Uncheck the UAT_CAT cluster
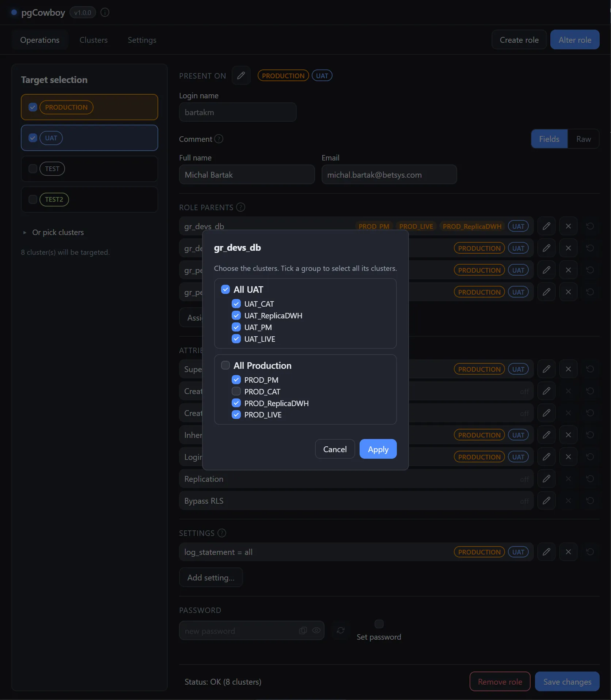Viewport: 611px width, 700px height. pos(236,304)
